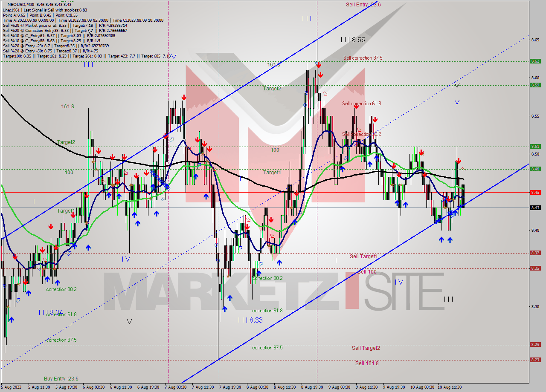Select the green 8.51 price tag

(535, 147)
